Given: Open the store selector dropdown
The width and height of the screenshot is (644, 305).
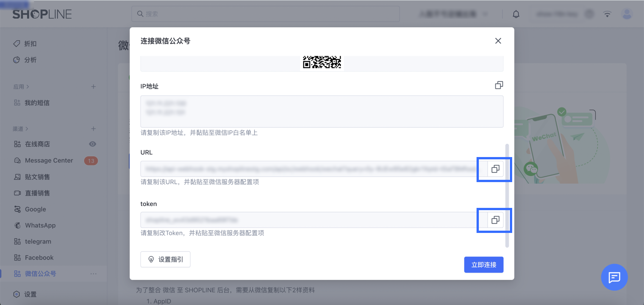Looking at the screenshot, I should [x=453, y=14].
